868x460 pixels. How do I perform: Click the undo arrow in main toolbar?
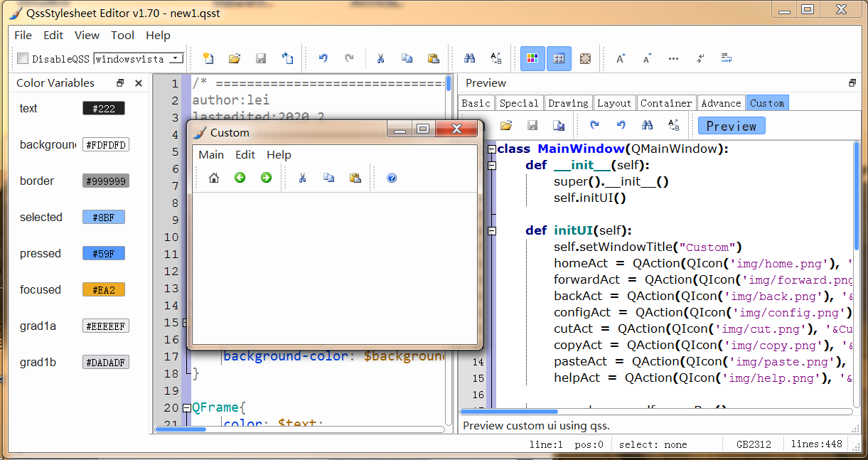pos(323,58)
